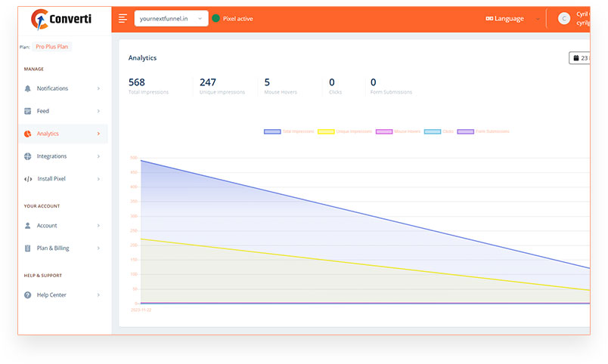Click the Converti logo
This screenshot has height=364, width=608.
point(61,20)
